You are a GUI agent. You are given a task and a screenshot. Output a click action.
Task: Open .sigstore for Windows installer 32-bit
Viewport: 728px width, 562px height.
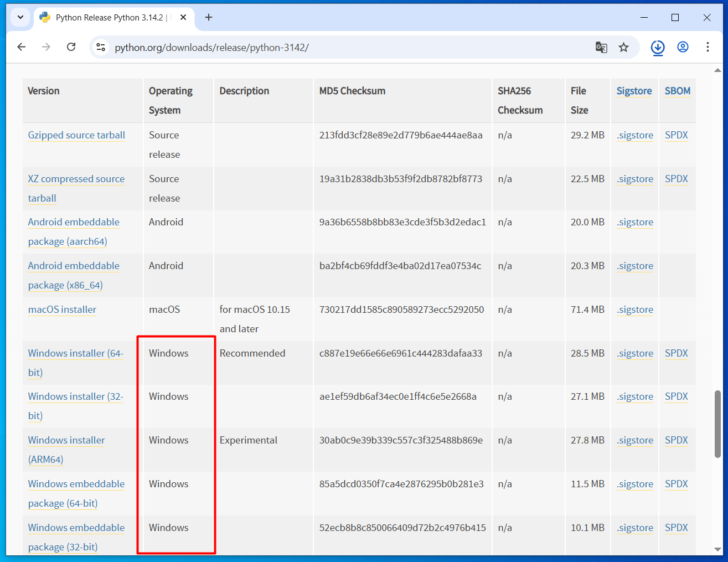pos(635,396)
